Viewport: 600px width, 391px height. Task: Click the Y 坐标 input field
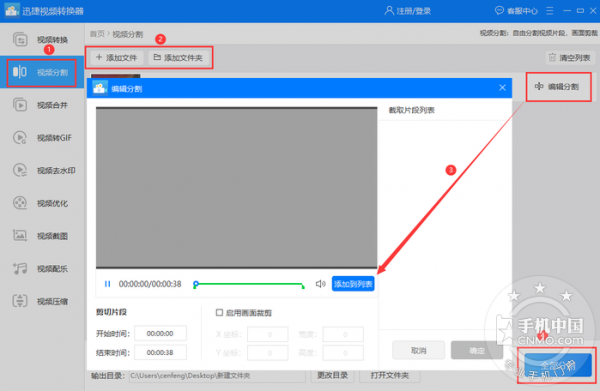pos(267,353)
